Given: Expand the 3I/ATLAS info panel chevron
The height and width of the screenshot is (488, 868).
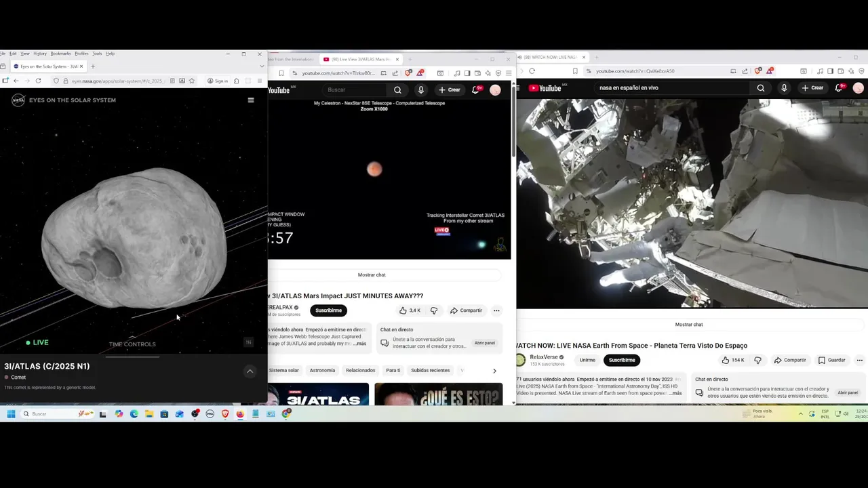Looking at the screenshot, I should pos(250,371).
